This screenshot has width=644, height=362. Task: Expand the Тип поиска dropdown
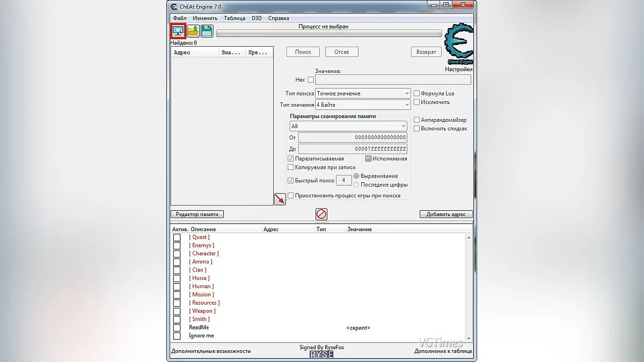[363, 93]
